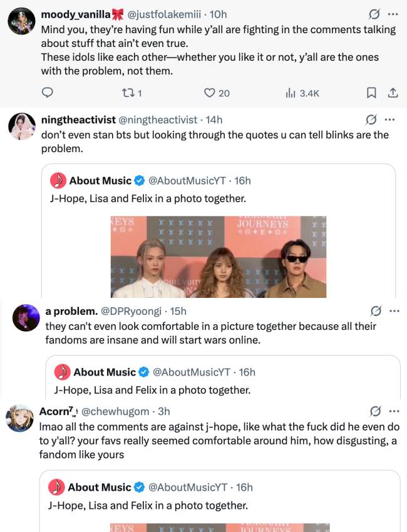The width and height of the screenshot is (407, 532).
Task: Open more options on DPRyoongi's tweet
Action: pyautogui.click(x=394, y=311)
